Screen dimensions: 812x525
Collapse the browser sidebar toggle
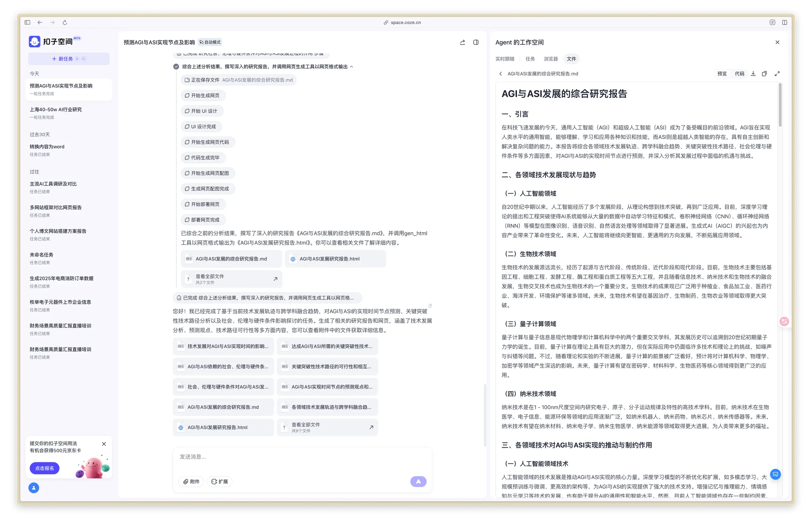coord(27,23)
